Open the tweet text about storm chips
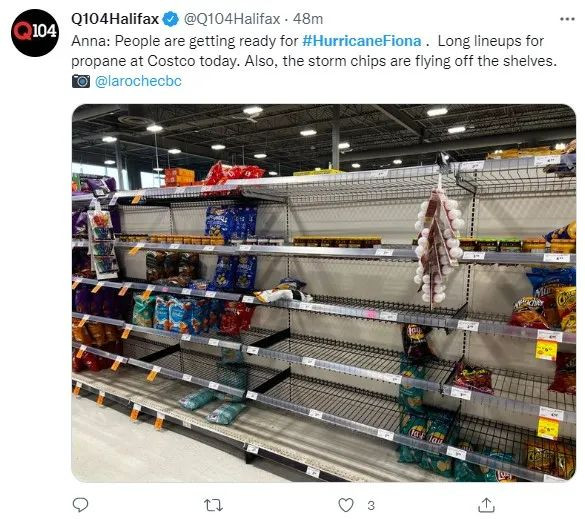The image size is (585, 519). [314, 51]
